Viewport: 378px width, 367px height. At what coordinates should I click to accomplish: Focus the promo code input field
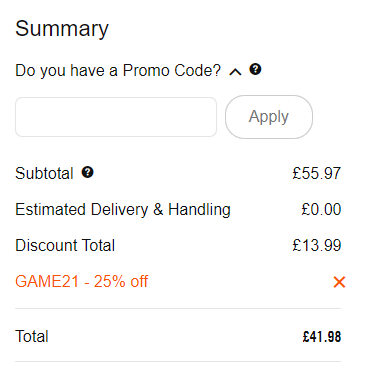point(116,117)
